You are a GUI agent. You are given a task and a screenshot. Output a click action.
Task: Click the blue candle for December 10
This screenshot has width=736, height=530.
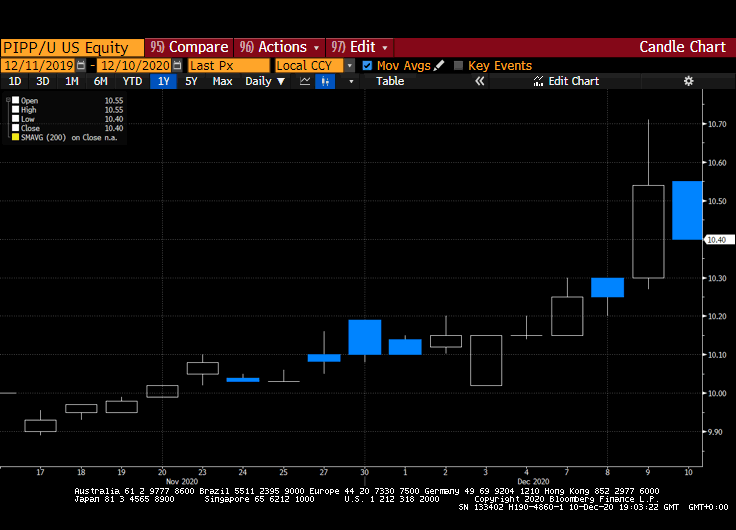pyautogui.click(x=686, y=210)
